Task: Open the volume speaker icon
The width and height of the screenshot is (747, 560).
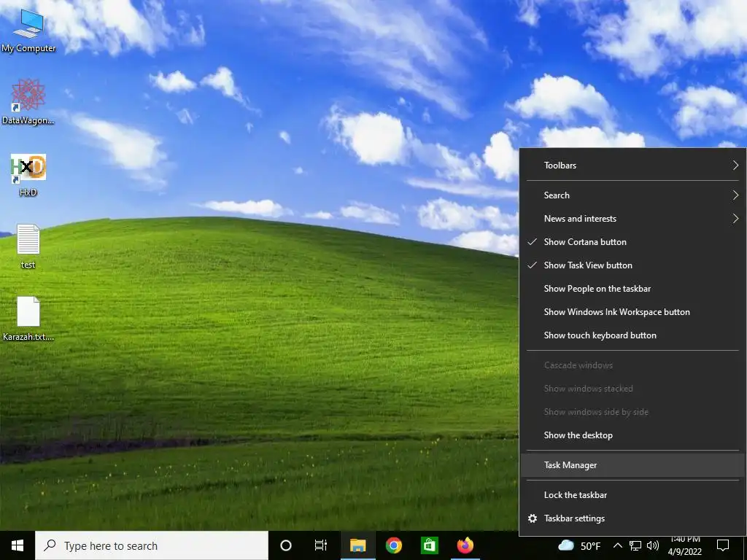Action: pyautogui.click(x=653, y=545)
